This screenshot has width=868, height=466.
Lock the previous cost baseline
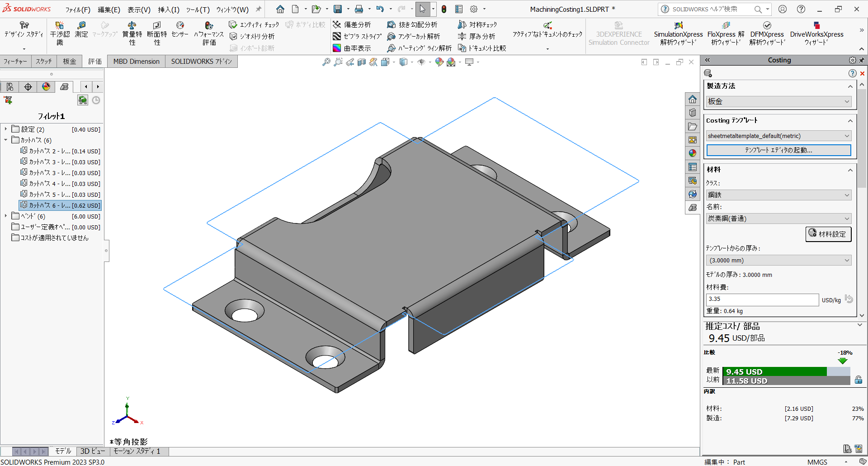pos(859,380)
